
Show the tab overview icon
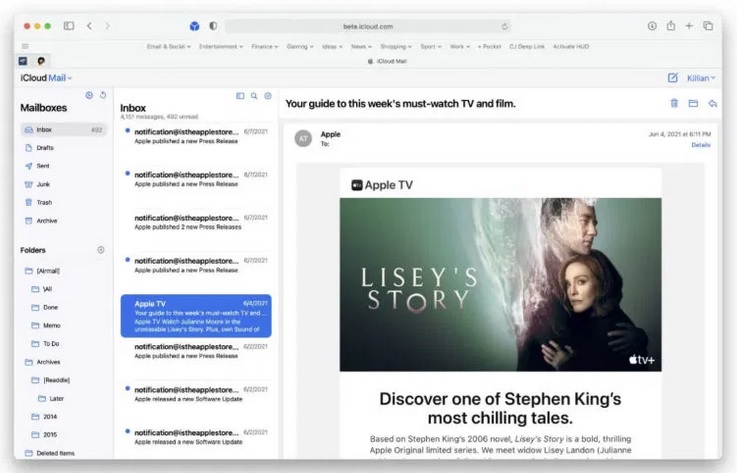(x=708, y=26)
